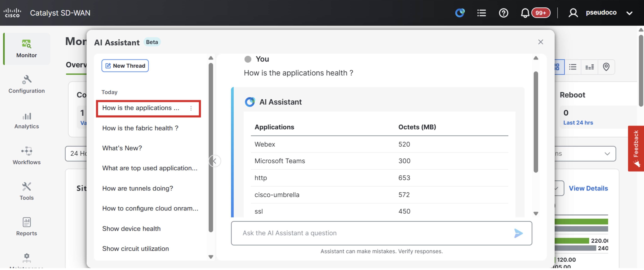This screenshot has height=270, width=644.
Task: Expand the dropdown ending in 'ns'
Action: click(x=585, y=154)
